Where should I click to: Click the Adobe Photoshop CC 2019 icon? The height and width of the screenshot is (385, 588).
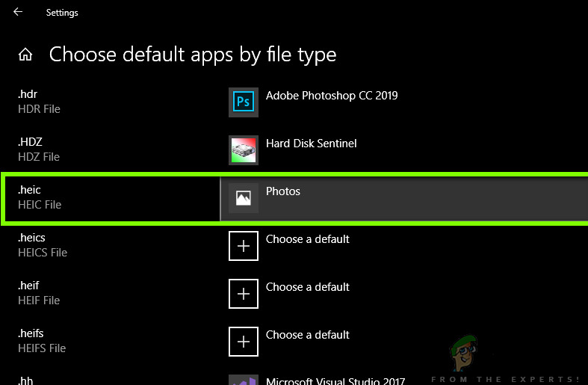click(x=243, y=102)
